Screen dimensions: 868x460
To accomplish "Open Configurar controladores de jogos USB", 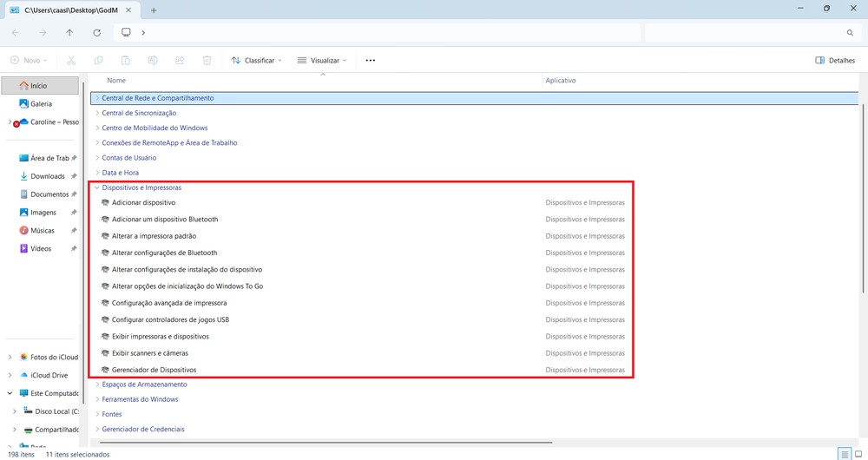I will coord(170,319).
